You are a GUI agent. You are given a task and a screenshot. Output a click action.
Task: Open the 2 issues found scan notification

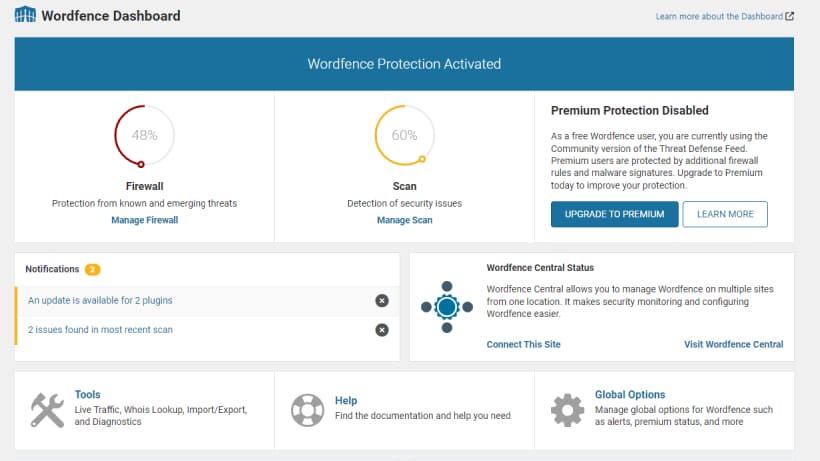point(100,330)
